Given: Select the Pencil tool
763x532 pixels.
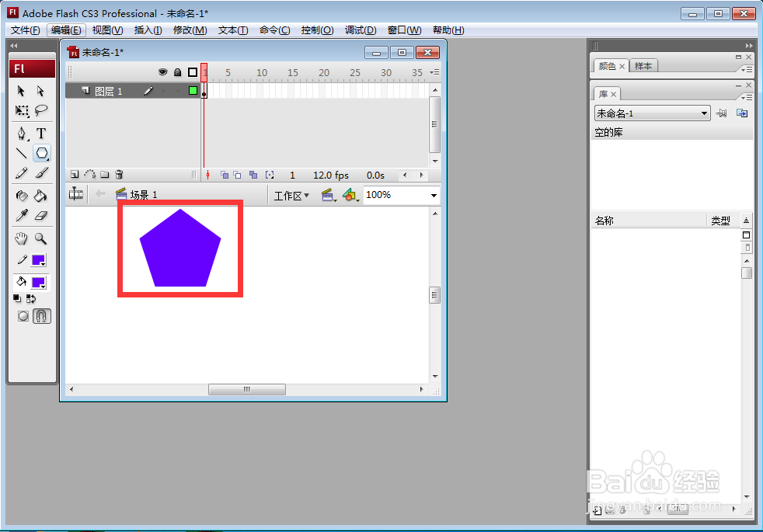Looking at the screenshot, I should click(22, 173).
